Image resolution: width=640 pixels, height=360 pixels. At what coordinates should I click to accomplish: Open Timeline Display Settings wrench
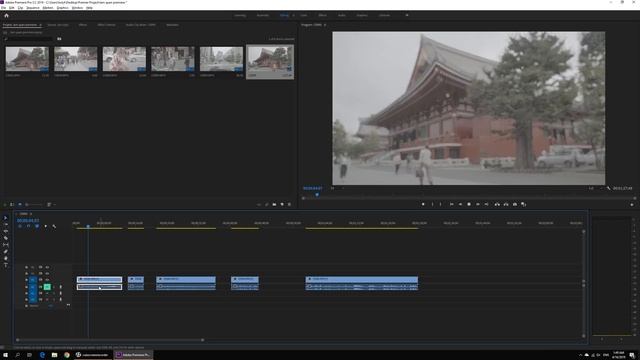pyautogui.click(x=54, y=226)
